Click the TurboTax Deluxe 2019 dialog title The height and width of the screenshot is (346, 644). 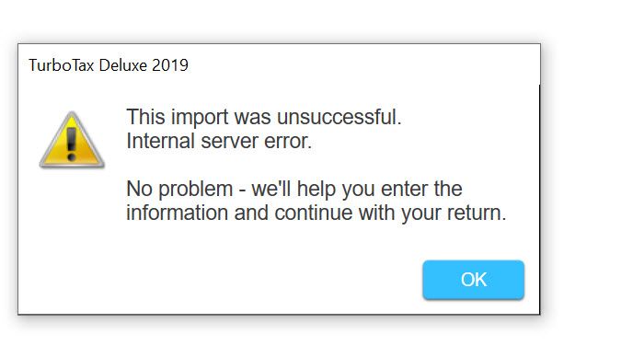[x=109, y=65]
